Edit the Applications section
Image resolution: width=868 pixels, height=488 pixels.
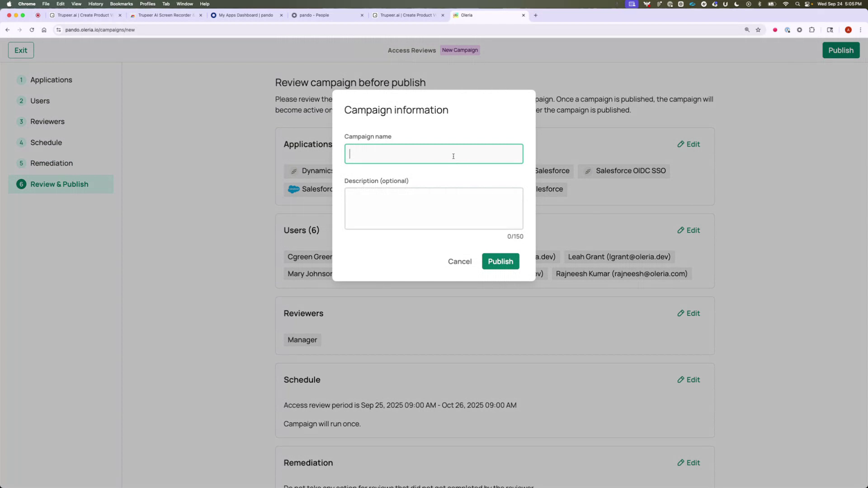[688, 144]
